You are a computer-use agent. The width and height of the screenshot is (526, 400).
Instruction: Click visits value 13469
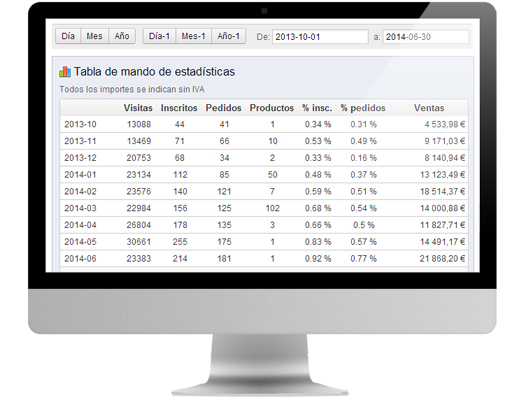point(139,141)
